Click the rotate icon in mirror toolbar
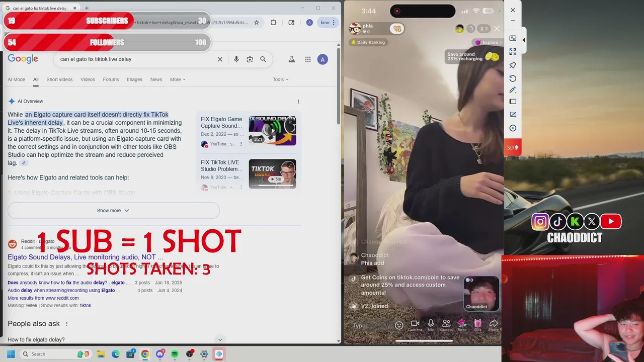This screenshot has height=362, width=644. pos(513,78)
